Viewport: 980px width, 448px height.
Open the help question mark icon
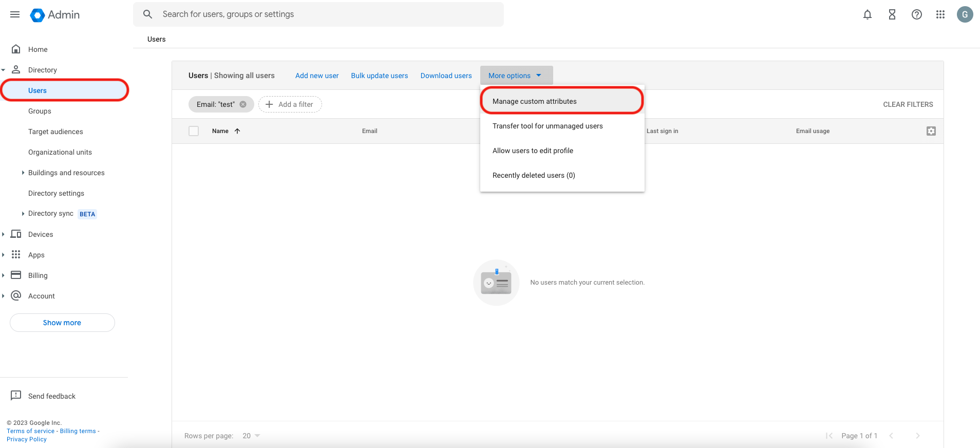916,14
